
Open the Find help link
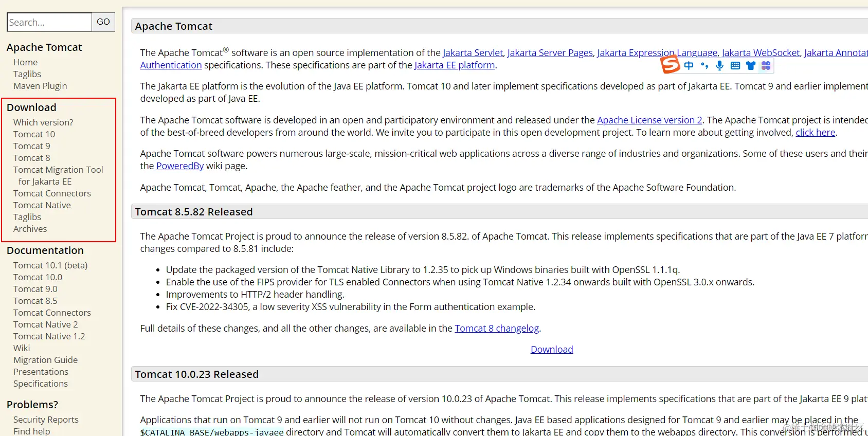(x=32, y=431)
